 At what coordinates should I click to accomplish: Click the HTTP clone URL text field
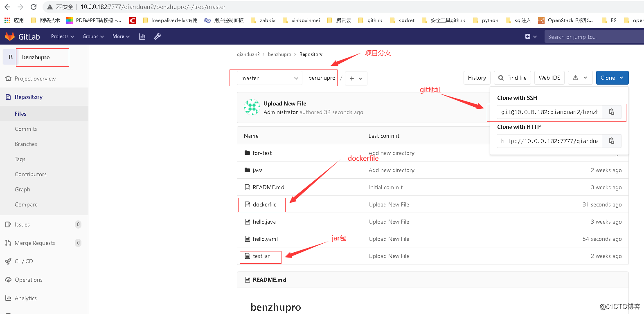(x=549, y=141)
